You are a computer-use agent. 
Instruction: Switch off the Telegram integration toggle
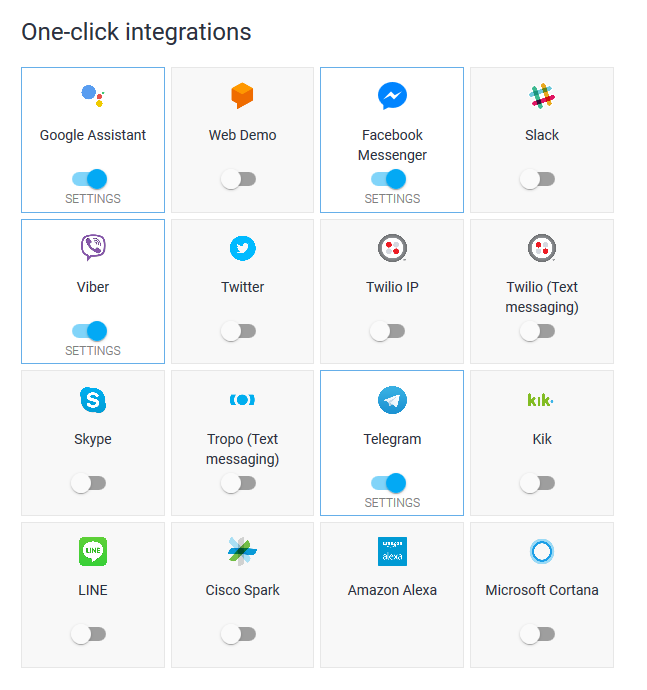(388, 483)
